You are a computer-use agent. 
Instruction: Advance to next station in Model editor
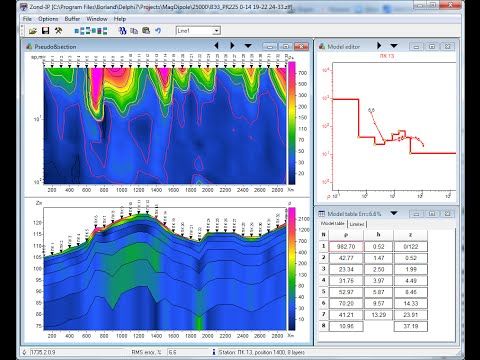click(x=379, y=45)
